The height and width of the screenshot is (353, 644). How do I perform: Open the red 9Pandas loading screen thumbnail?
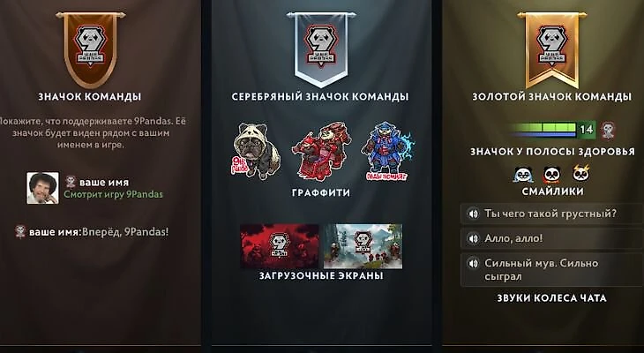[280, 245]
